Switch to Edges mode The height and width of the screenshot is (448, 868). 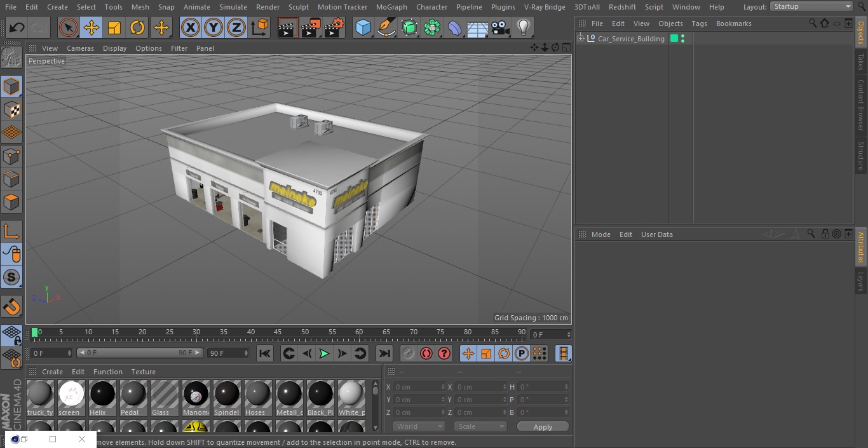(x=11, y=179)
